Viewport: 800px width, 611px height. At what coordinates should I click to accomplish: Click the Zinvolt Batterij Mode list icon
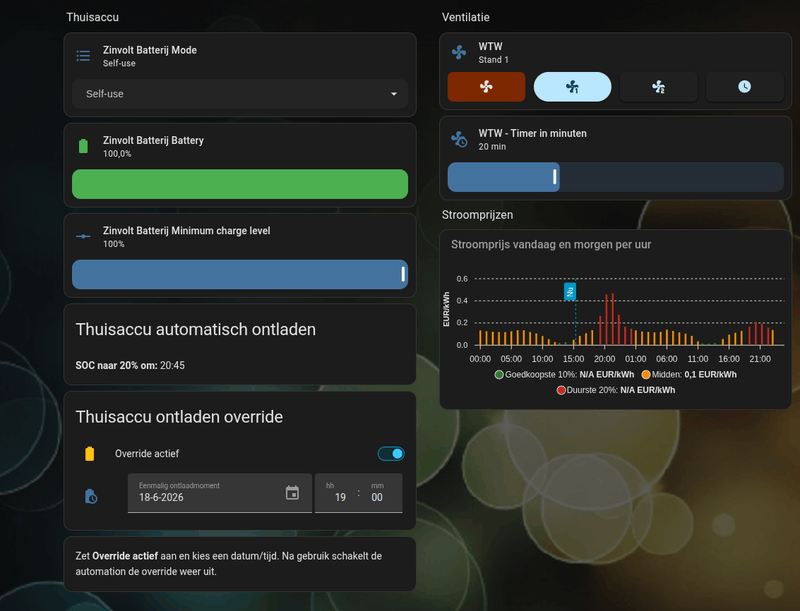[x=83, y=56]
